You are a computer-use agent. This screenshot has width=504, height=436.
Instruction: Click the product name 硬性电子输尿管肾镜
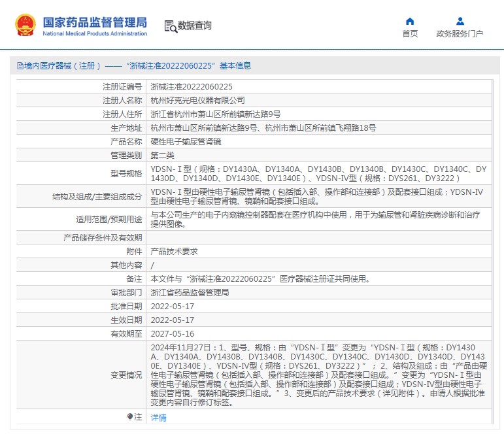(x=186, y=141)
